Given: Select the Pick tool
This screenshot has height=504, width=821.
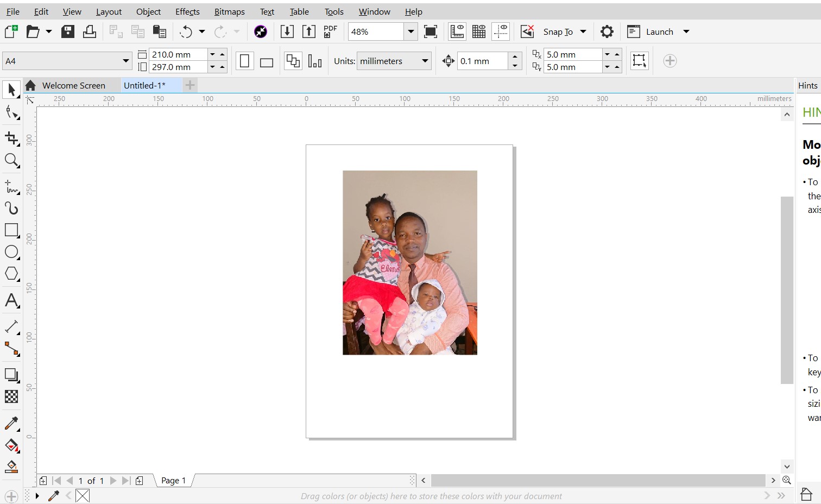Looking at the screenshot, I should 11,90.
